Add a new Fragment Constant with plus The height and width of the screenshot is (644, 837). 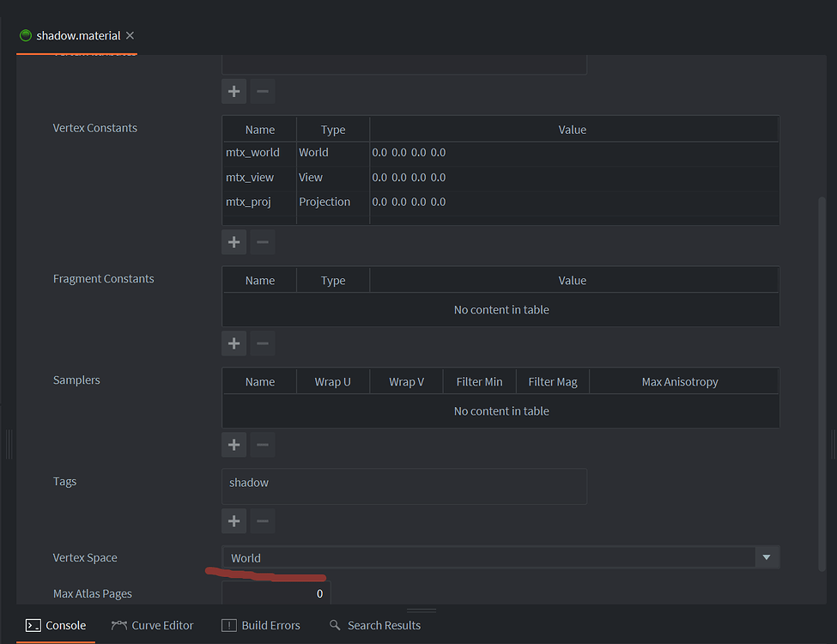[x=234, y=343]
